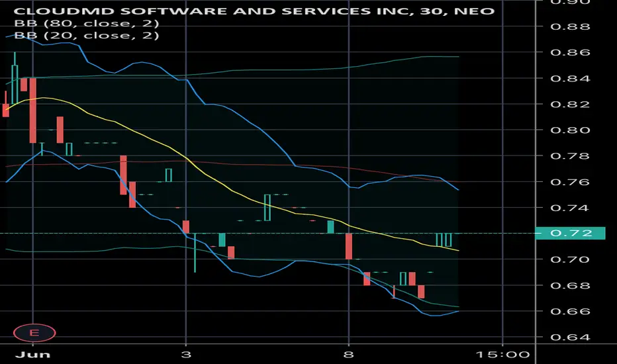617x364 pixels.
Task: Click the 0.84 price axis label
Action: click(x=570, y=78)
